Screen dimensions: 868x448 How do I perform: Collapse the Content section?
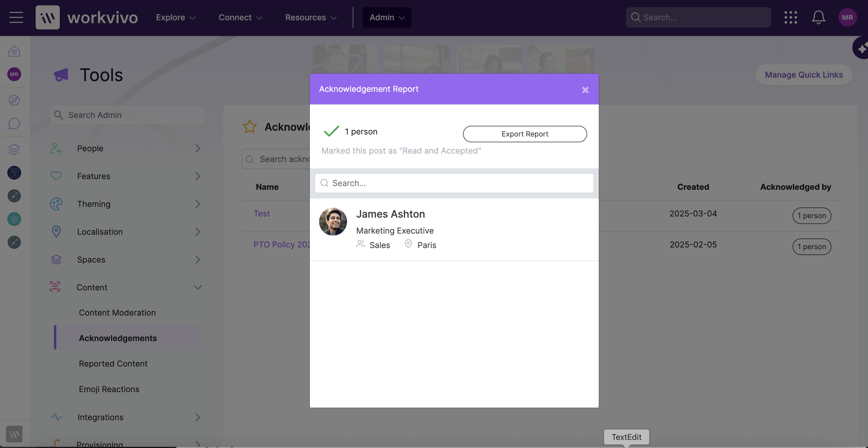pos(198,287)
